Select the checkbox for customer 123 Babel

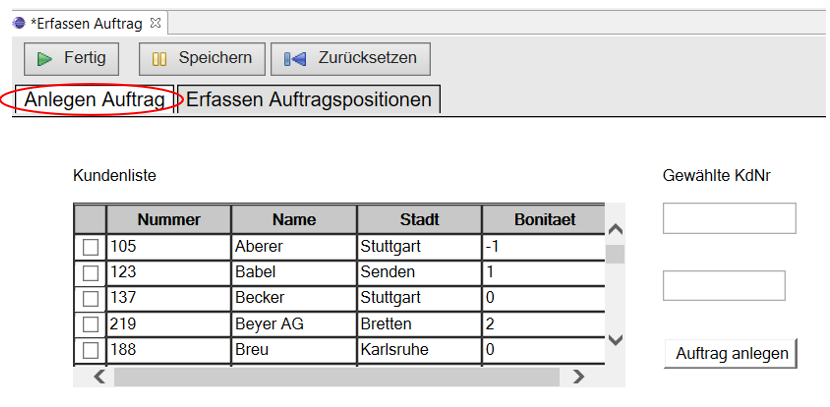click(91, 273)
